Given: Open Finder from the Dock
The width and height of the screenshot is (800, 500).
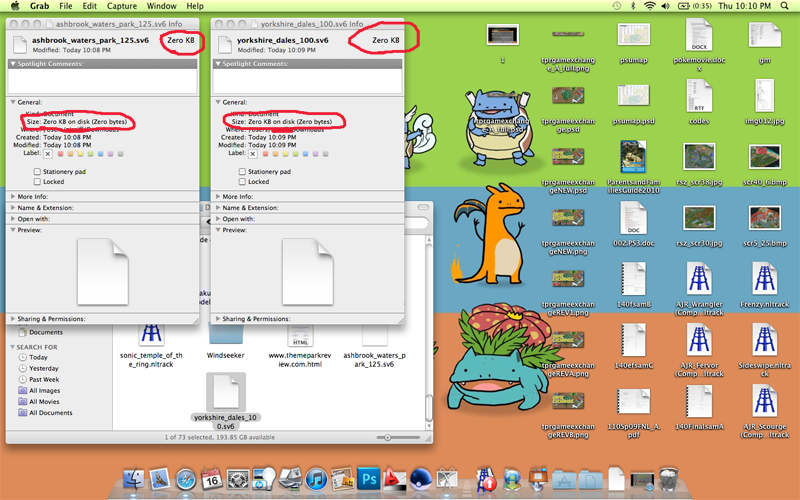Looking at the screenshot, I should point(134,479).
